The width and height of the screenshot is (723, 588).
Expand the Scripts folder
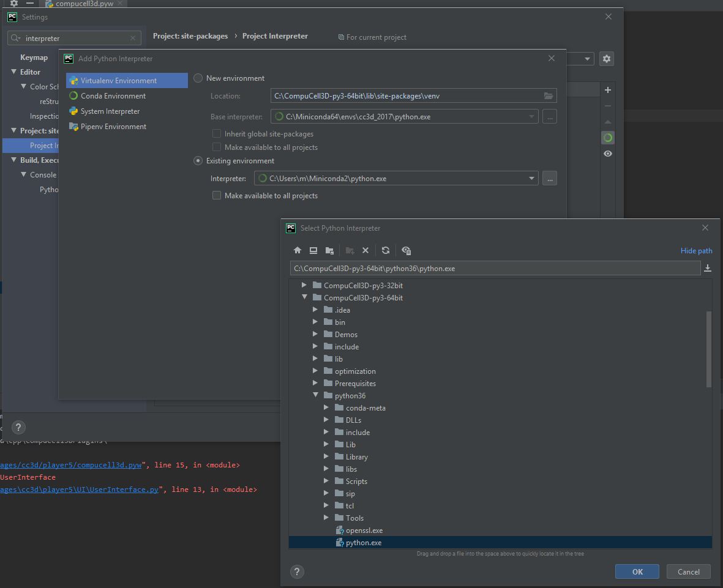[x=326, y=481]
